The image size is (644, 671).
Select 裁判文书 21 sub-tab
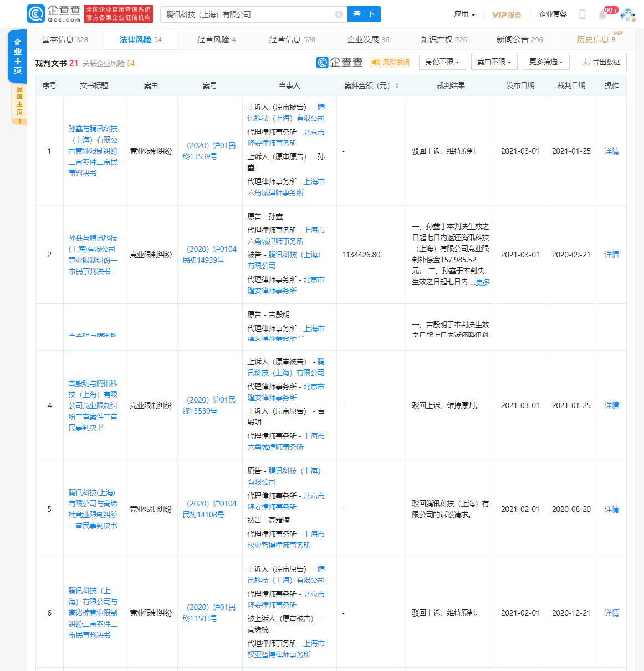point(57,63)
